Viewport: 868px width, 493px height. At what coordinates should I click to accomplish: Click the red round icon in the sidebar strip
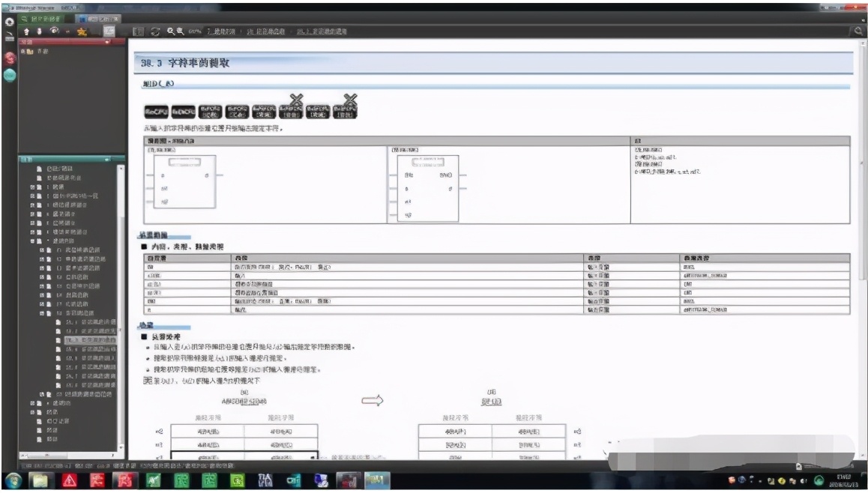pos(10,58)
